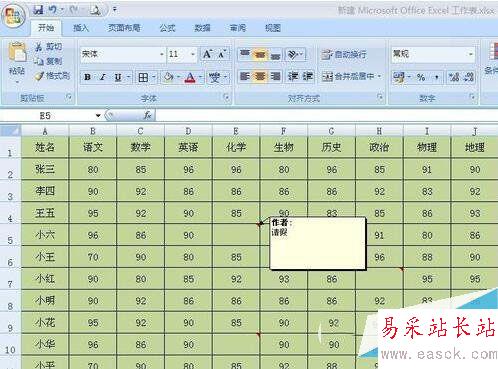Save the workbook from quick access toolbar
Viewport: 498px width, 369px height.
coord(38,10)
